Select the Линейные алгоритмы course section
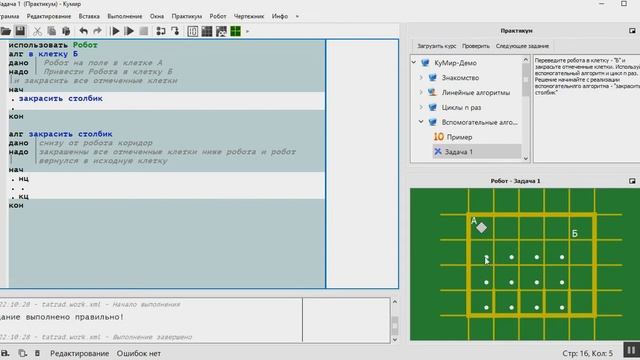Viewport: 640px width, 360px height. point(476,93)
